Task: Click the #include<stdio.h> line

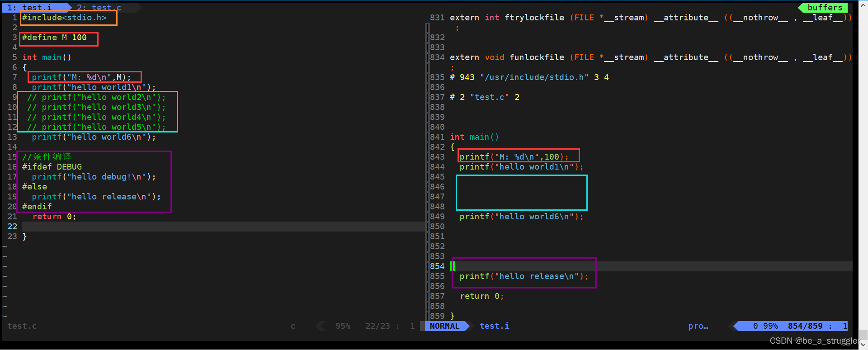Action: pos(65,18)
